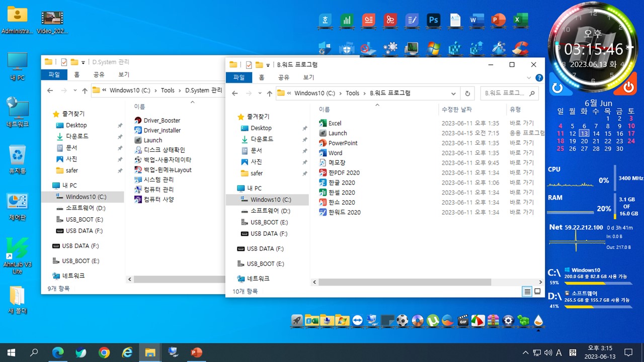The height and width of the screenshot is (362, 644).
Task: Click the red power button on clock widget
Action: pyautogui.click(x=628, y=87)
